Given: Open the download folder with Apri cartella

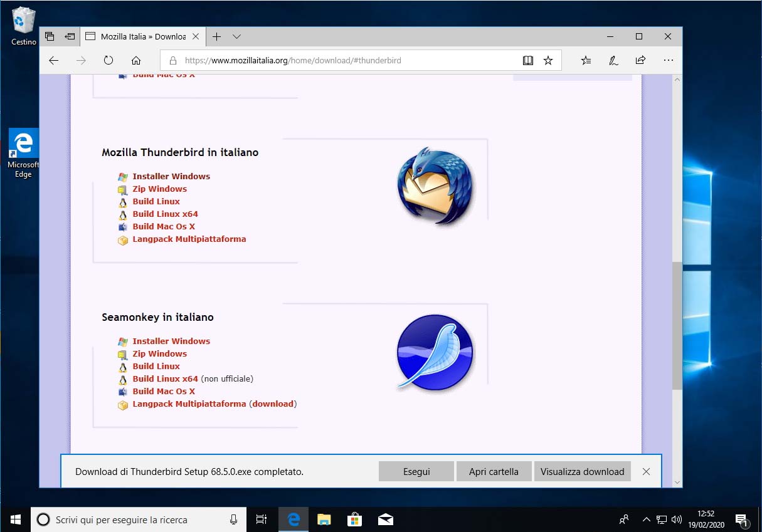Looking at the screenshot, I should pos(494,471).
